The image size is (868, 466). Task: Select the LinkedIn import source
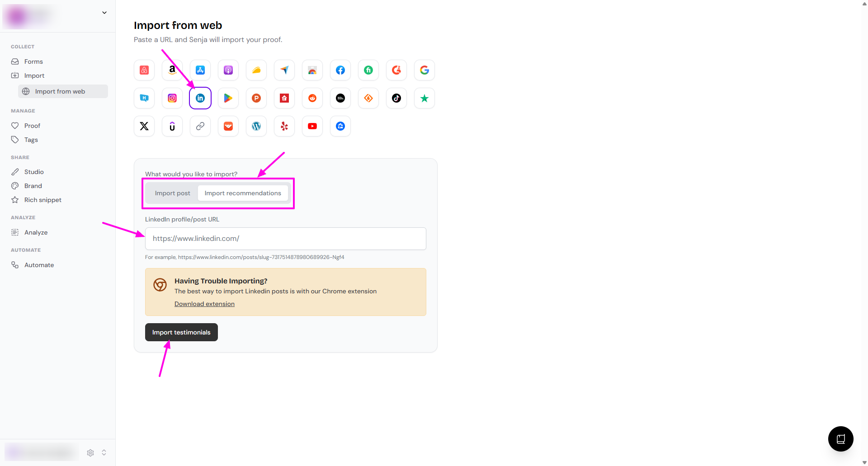(200, 98)
